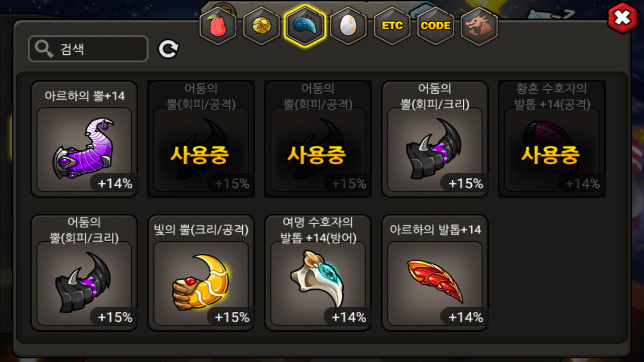Click the 검색 search input field
This screenshot has width=644, height=362.
tap(88, 49)
